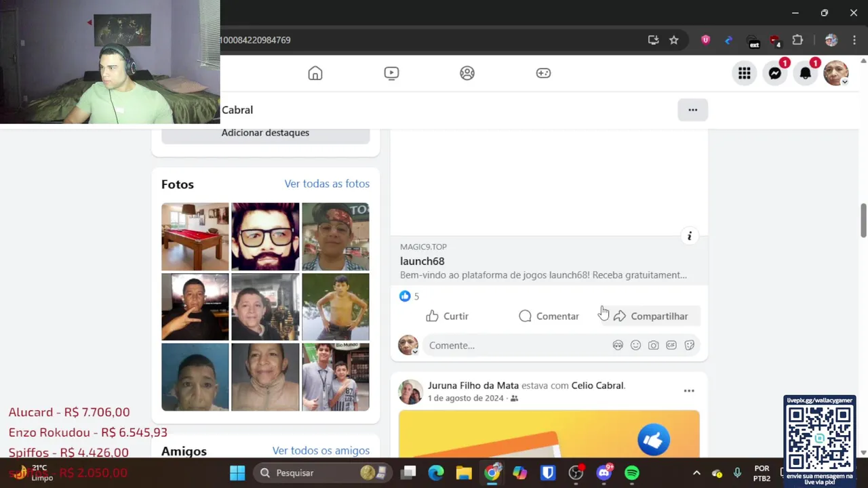The image size is (868, 488).
Task: Open Microsoft Edge from the taskbar
Action: tap(436, 472)
